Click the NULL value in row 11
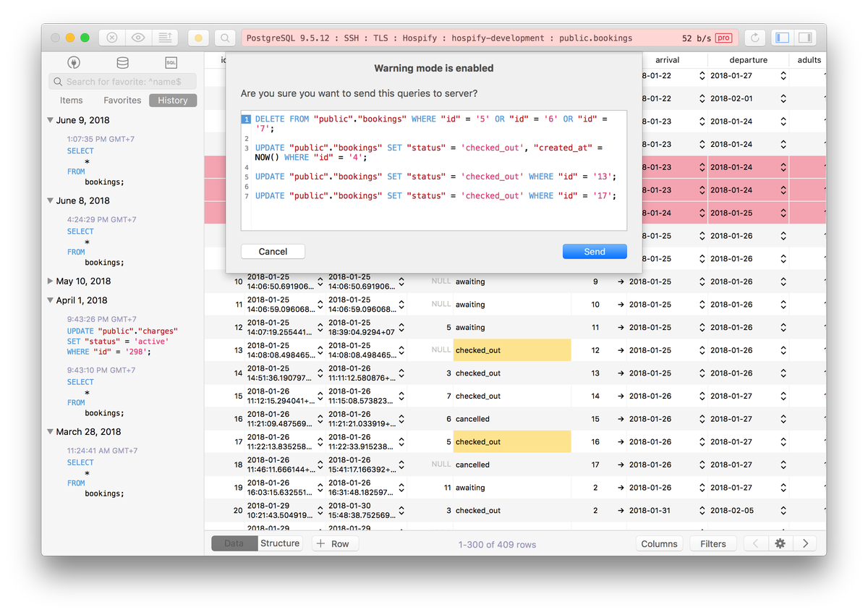Screen dimensions: 868x615 coord(441,305)
